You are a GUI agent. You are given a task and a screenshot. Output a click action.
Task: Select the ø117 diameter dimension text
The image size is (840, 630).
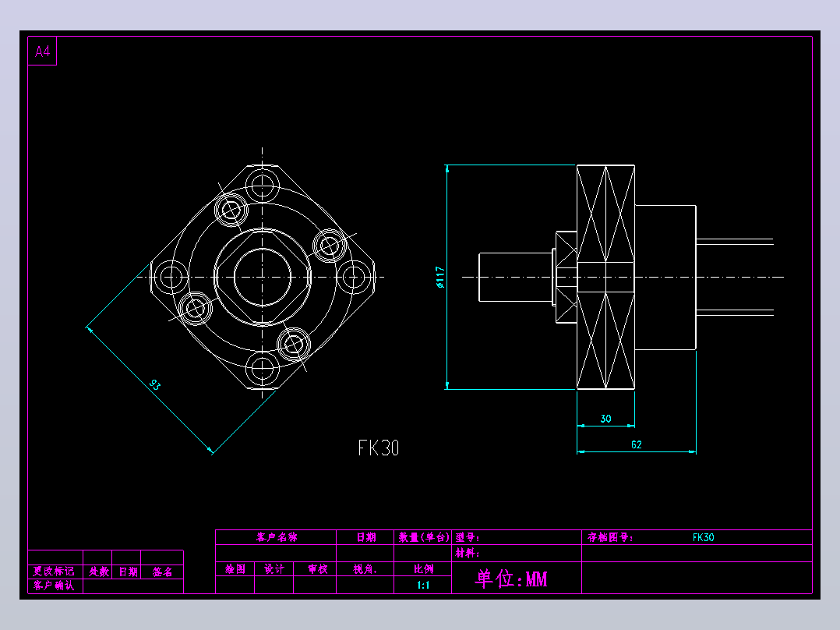(x=440, y=278)
